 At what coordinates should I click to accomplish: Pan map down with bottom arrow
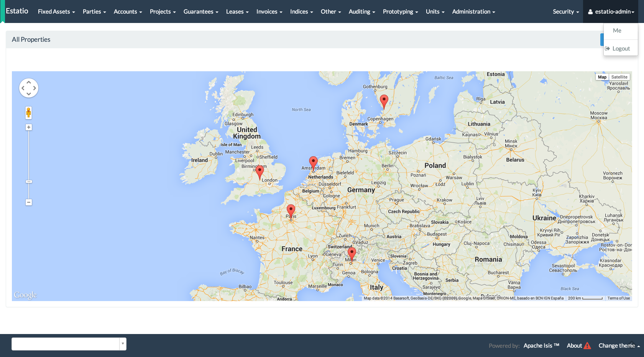pos(29,94)
